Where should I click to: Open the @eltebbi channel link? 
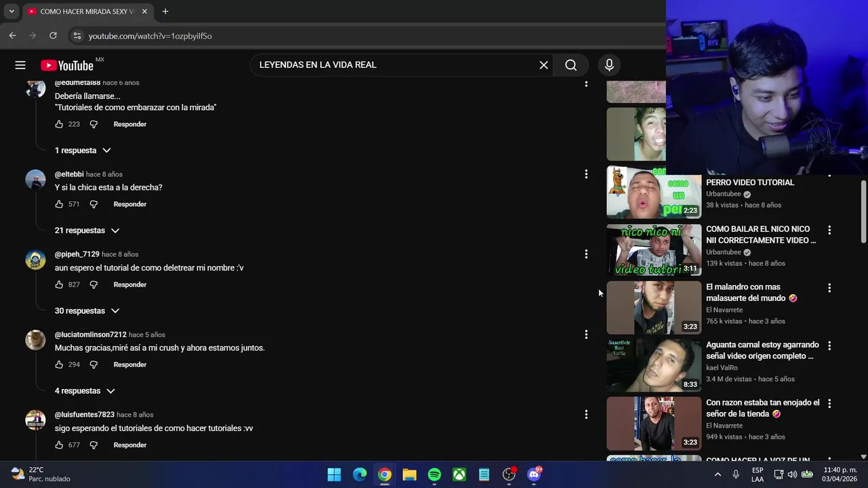(69, 174)
